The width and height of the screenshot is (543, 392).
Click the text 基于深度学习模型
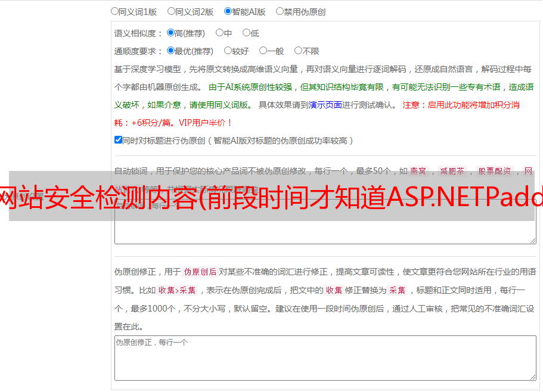148,69
